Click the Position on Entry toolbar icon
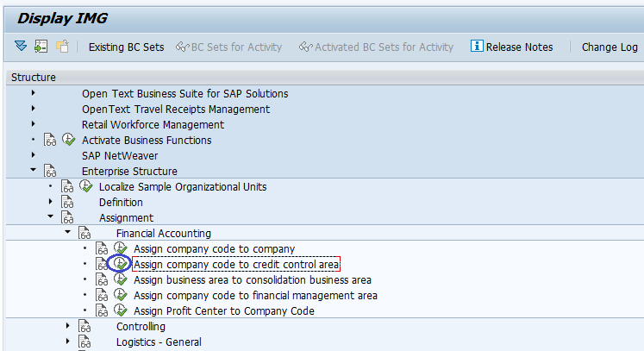644x351 pixels. click(x=41, y=46)
